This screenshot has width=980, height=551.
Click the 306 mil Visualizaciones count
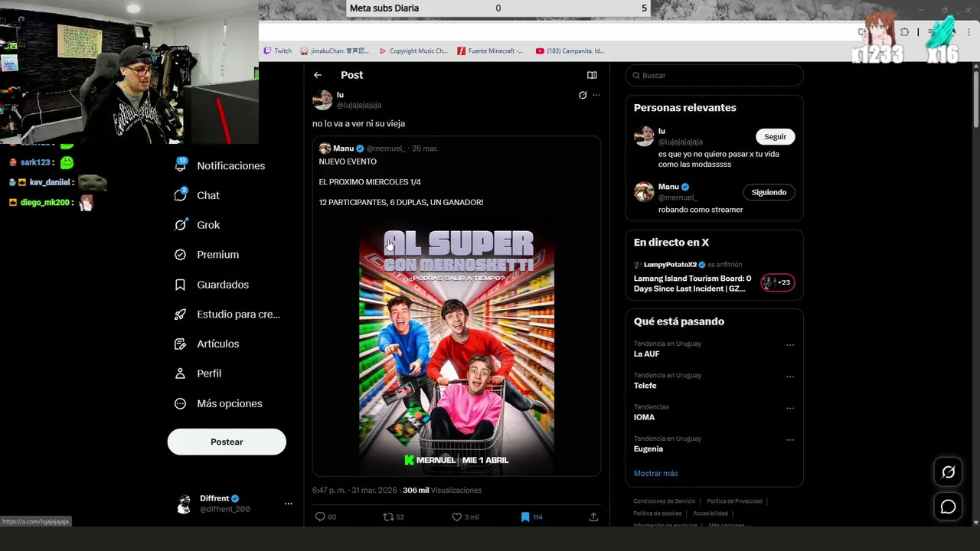(442, 490)
